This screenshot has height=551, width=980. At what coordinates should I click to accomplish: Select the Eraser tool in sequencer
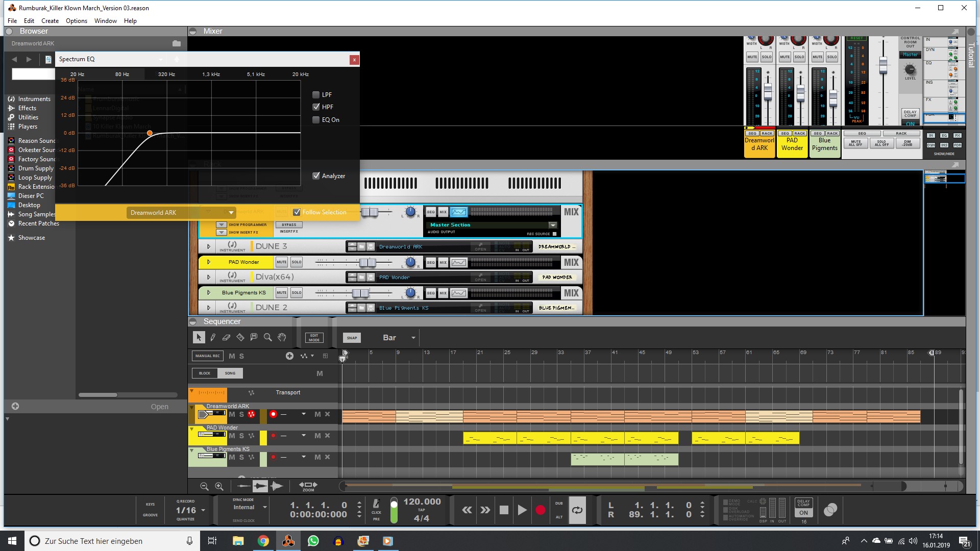coord(227,337)
